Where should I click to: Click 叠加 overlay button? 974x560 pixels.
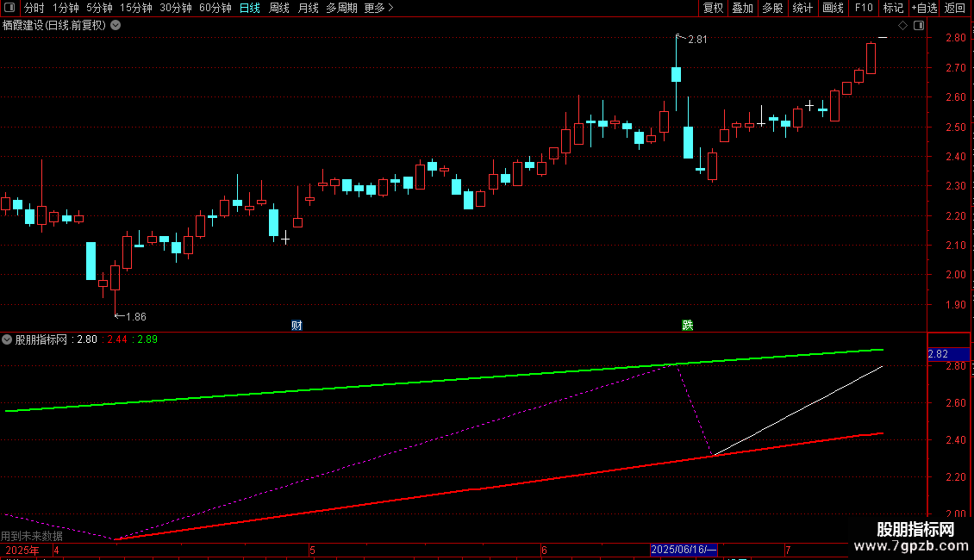(x=742, y=8)
